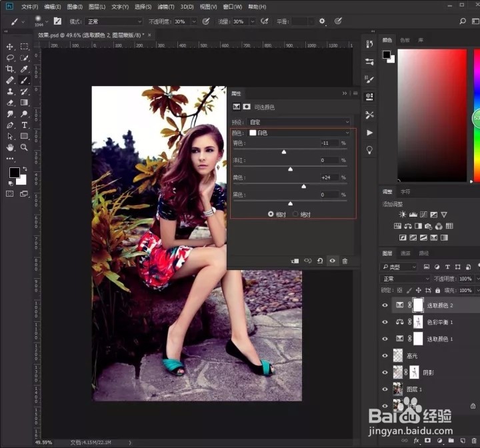Select the Clone Stamp tool
Screen dimensions: 480x448
pos(10,91)
